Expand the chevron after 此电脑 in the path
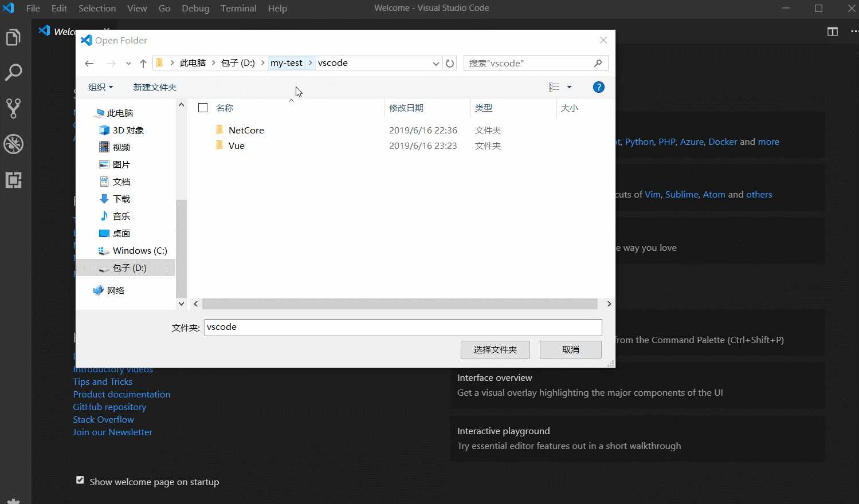859x504 pixels. point(214,63)
